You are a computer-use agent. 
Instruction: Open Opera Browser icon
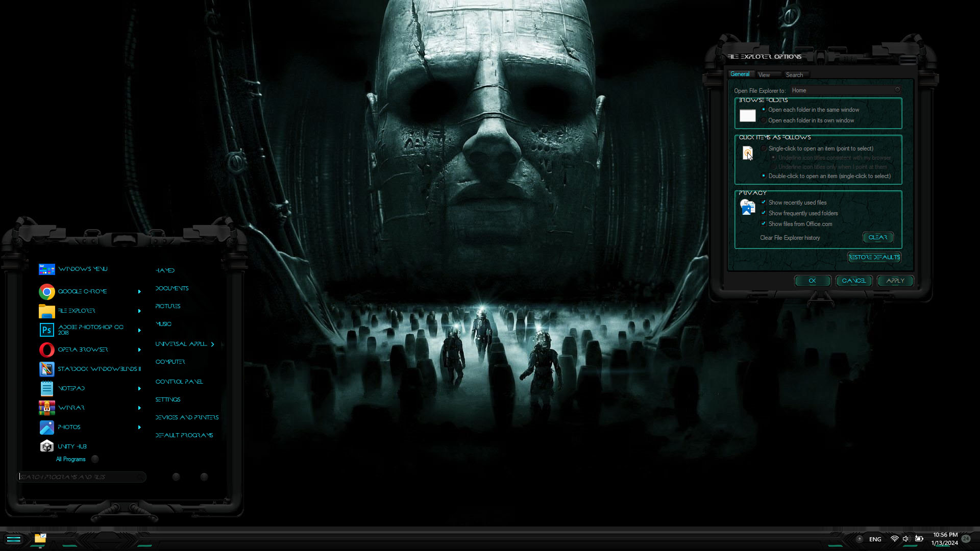(x=46, y=350)
